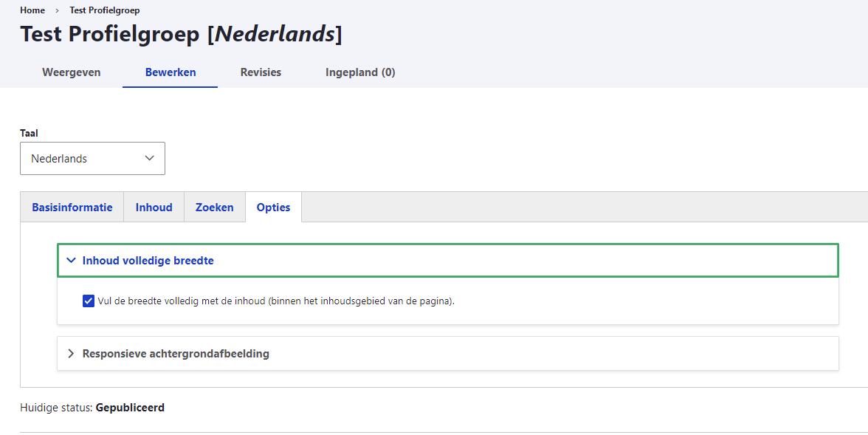Click the Taal field label
Image resolution: width=868 pixels, height=435 pixels.
(x=29, y=134)
